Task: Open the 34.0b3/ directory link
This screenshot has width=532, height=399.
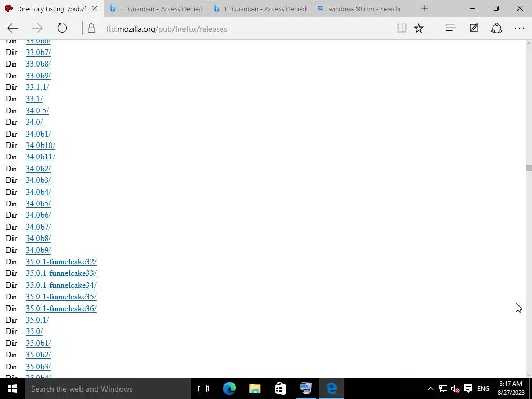Action: pyautogui.click(x=38, y=180)
